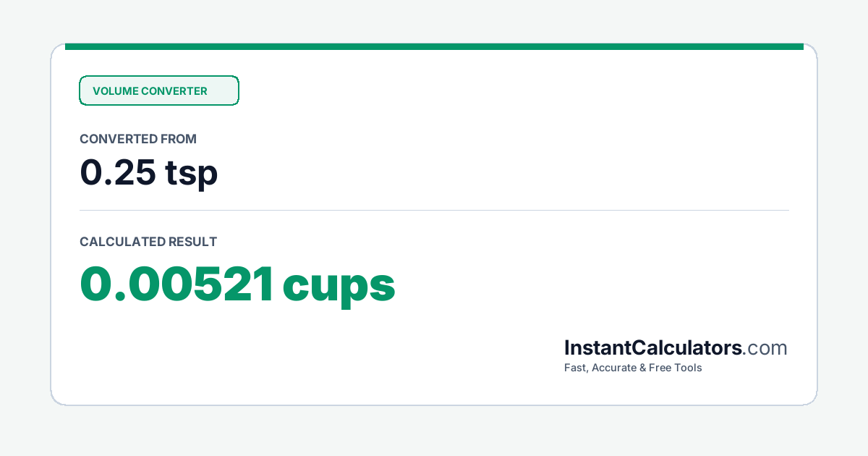Click the word VOLUME in the badge
Viewport: 868px width, 456px height.
coord(115,91)
